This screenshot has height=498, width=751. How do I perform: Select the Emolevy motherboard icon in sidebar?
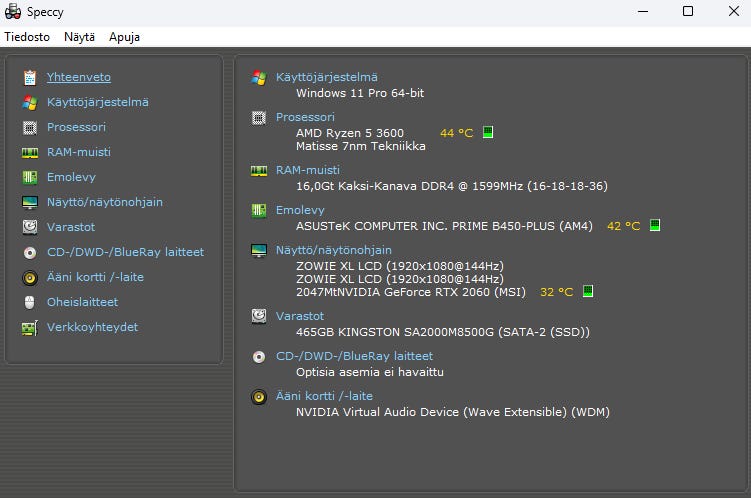[x=29, y=177]
